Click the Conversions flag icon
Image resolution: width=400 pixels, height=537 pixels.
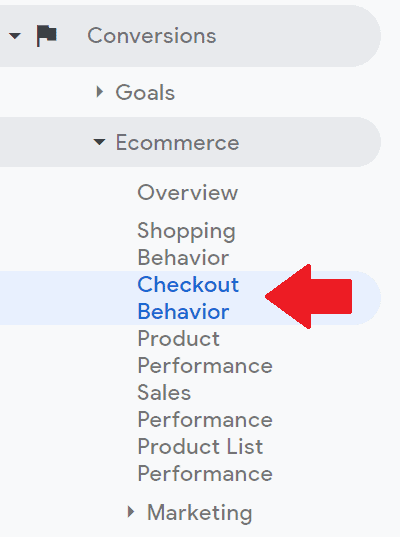tap(47, 36)
